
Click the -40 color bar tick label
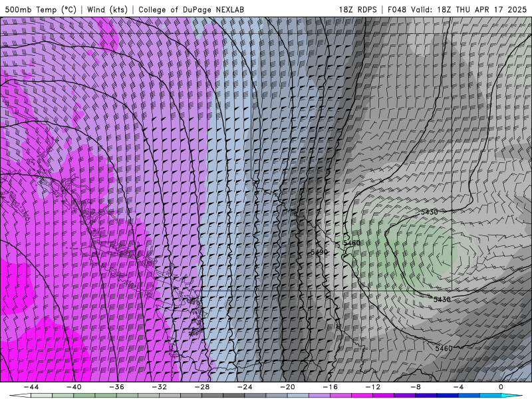pyautogui.click(x=74, y=387)
